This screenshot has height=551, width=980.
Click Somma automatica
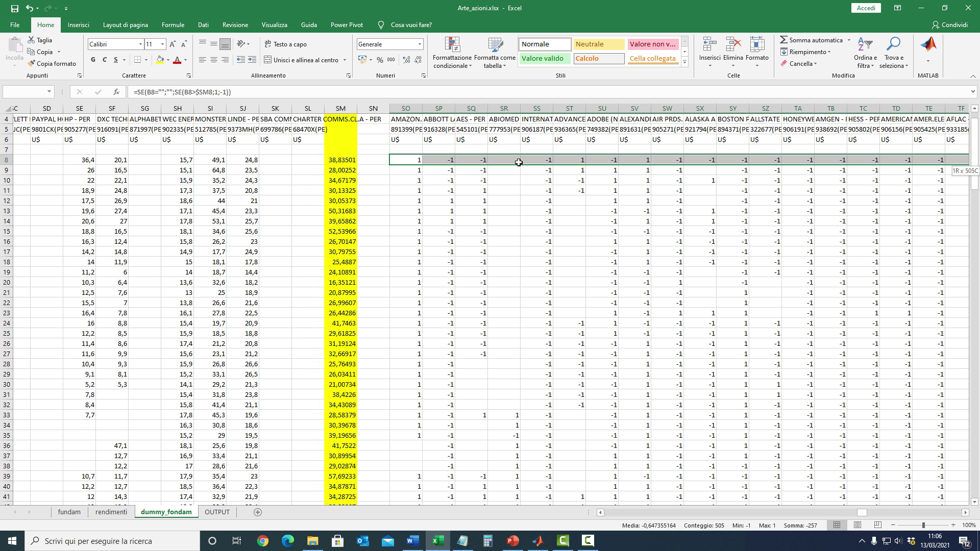[x=811, y=40]
